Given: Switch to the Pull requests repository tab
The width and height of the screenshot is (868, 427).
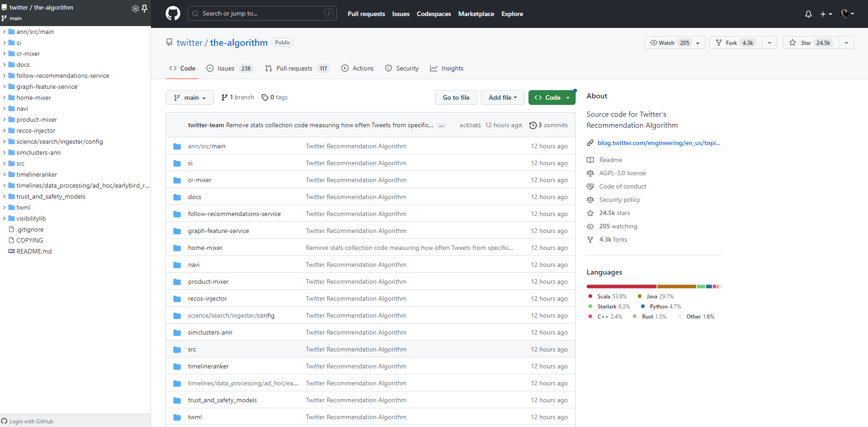Looking at the screenshot, I should coord(297,68).
